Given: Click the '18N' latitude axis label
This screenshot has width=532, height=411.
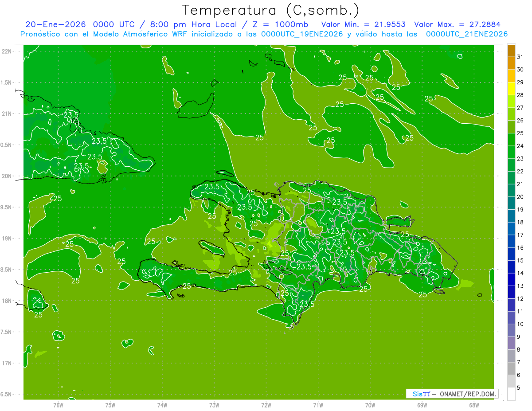Looking at the screenshot, I should (6, 301).
